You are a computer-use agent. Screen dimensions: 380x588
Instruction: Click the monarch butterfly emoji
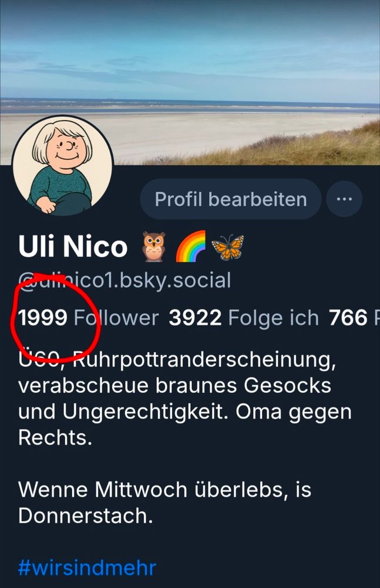227,247
